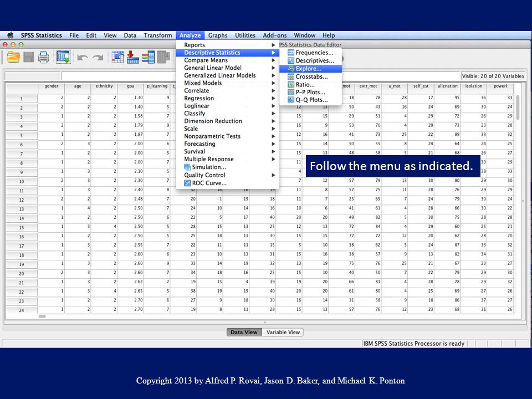Click the Save floppy disk icon
The height and width of the screenshot is (399, 532).
point(28,57)
